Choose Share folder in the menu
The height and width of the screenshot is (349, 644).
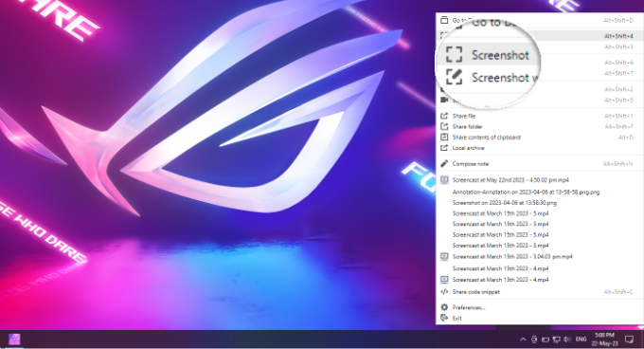pyautogui.click(x=539, y=127)
